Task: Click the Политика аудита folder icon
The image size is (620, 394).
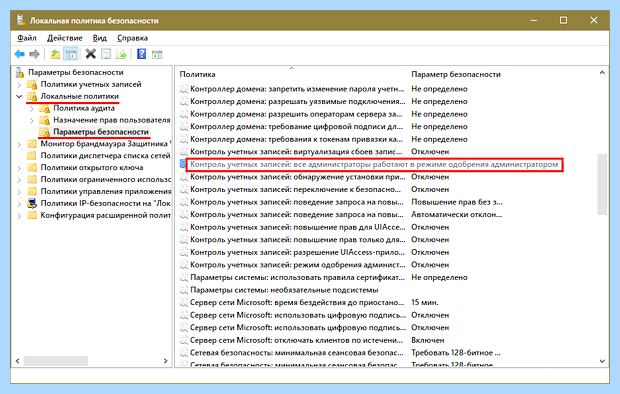Action: [45, 108]
